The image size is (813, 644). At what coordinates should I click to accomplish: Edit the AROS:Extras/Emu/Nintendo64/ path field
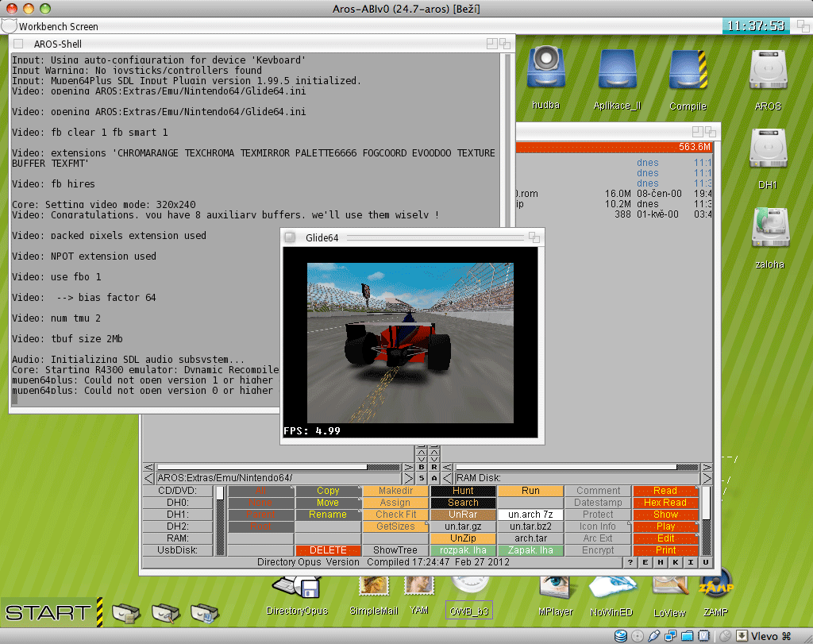click(x=285, y=478)
